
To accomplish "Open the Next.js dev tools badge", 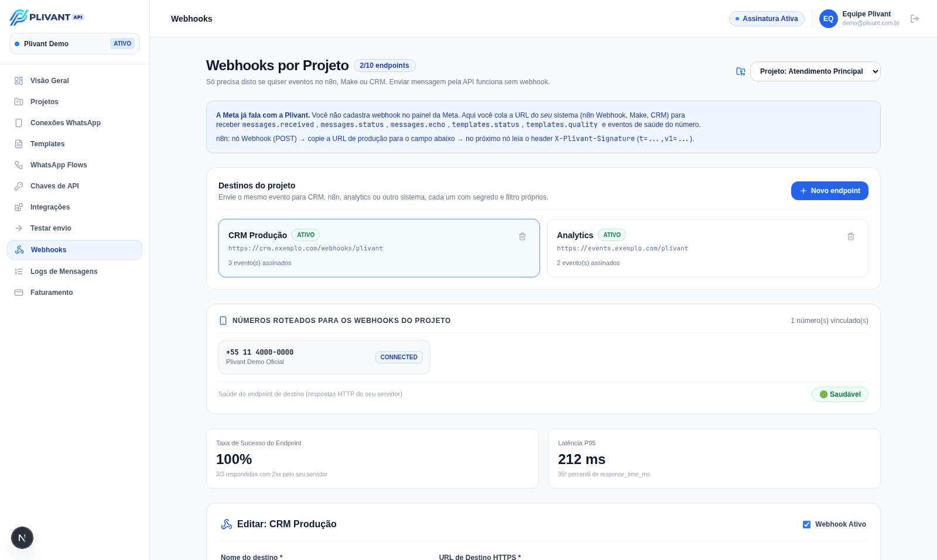I will [22, 538].
